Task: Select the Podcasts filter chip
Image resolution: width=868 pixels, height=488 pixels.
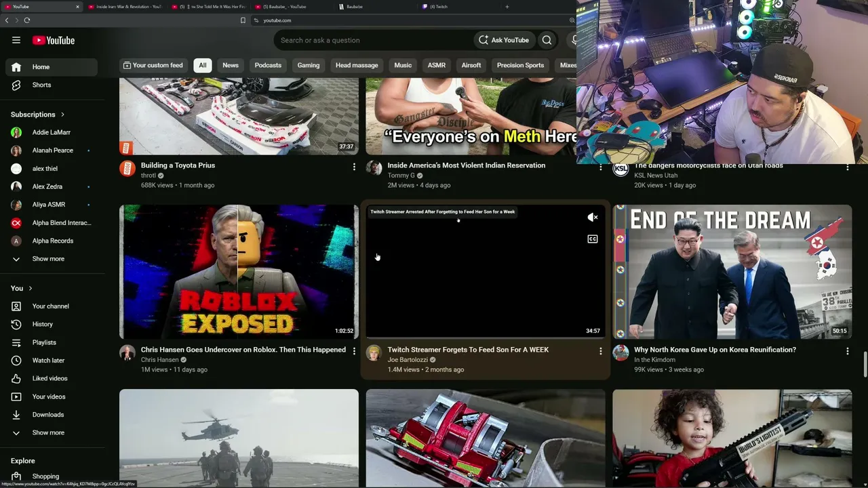Action: click(x=268, y=65)
